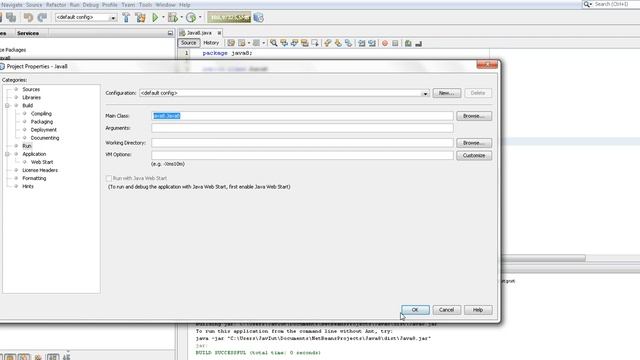Close the Java8.java editor tab
Screen dimensions: 640x360
(219, 33)
